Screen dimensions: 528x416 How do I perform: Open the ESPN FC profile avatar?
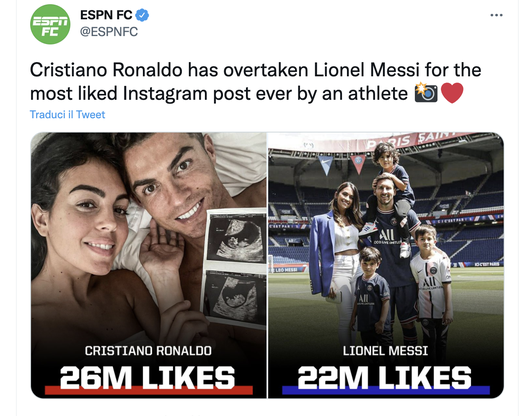tap(50, 24)
